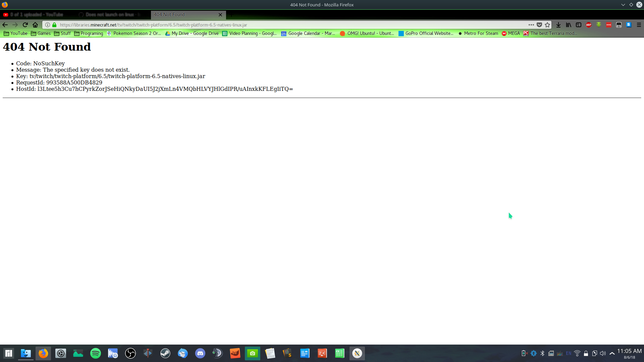The width and height of the screenshot is (644, 362).
Task: Open the Downloads panel in Firefox
Action: 558,24
